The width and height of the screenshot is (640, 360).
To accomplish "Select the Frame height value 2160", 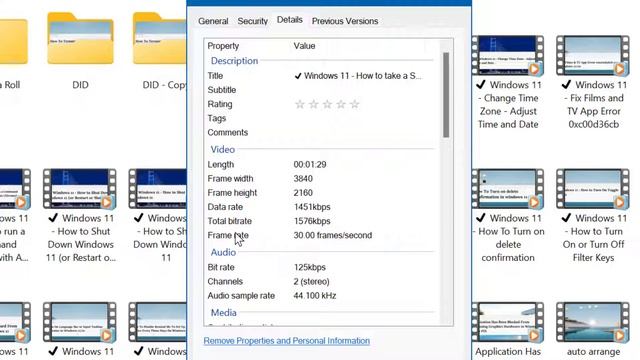I will (x=303, y=193).
